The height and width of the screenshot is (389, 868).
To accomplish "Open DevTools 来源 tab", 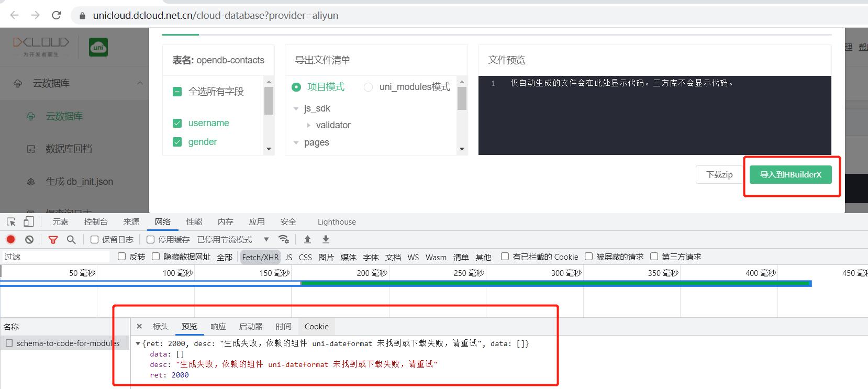I will tap(131, 222).
